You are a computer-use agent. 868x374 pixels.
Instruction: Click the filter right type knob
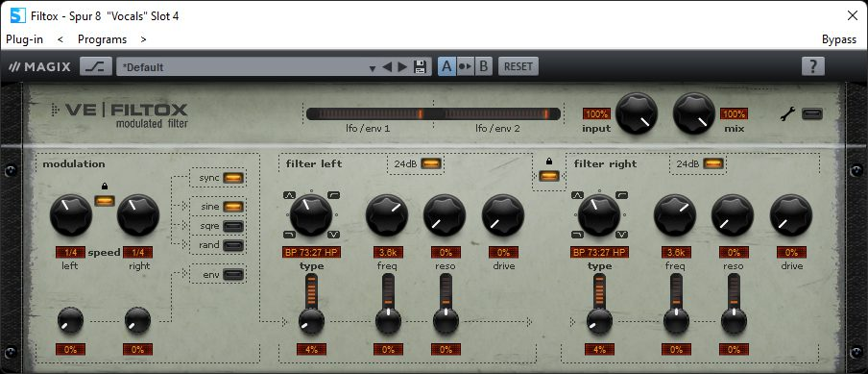(x=599, y=215)
